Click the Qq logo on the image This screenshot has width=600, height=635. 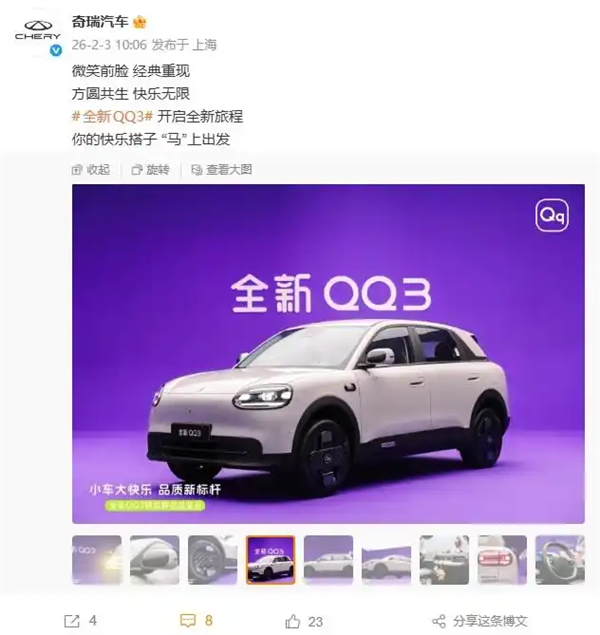pyautogui.click(x=552, y=215)
